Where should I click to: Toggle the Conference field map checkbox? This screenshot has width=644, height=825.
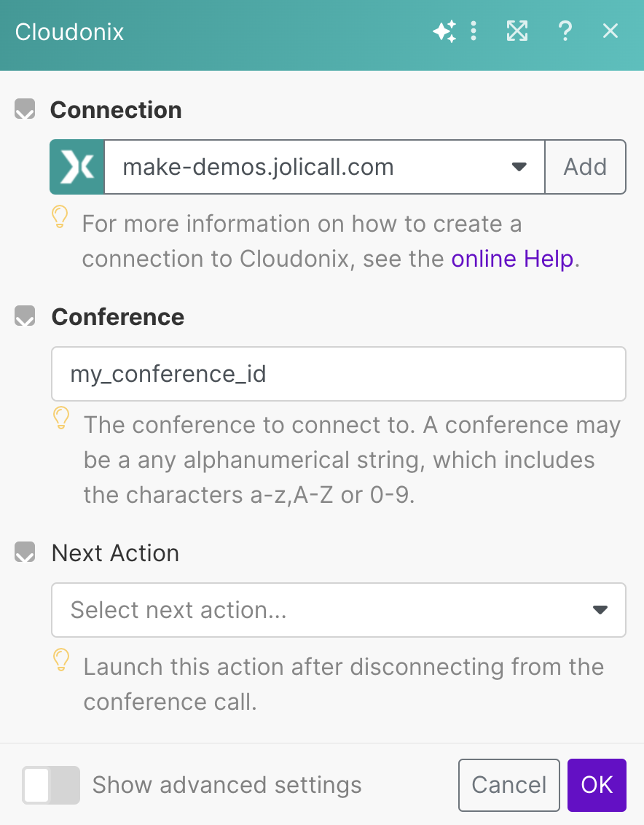tap(25, 317)
